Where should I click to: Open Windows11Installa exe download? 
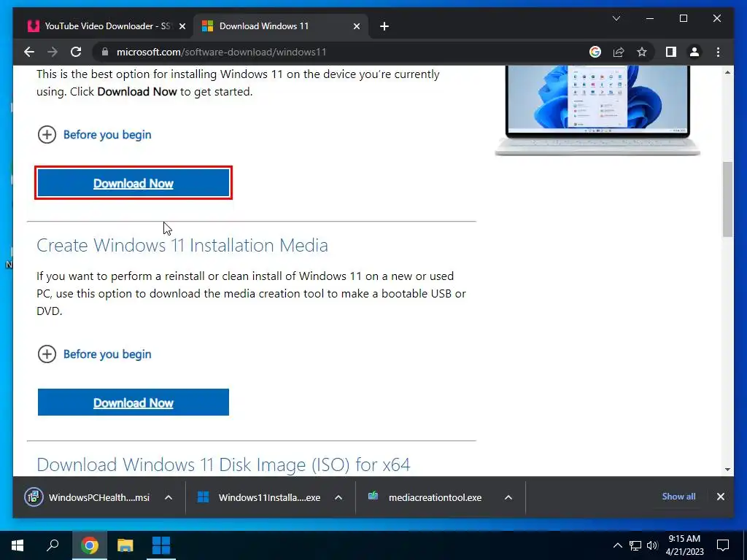259,497
